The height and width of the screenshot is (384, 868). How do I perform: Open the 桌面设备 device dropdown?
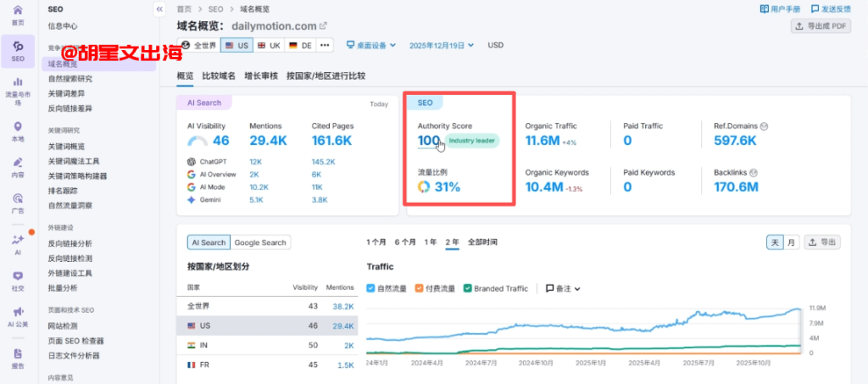point(371,46)
